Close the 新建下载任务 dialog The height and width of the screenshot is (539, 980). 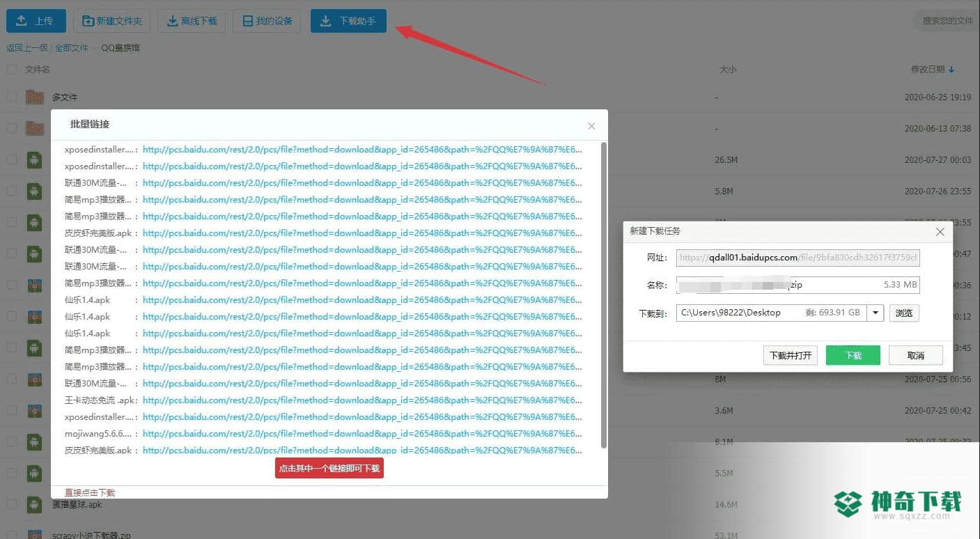coord(940,232)
